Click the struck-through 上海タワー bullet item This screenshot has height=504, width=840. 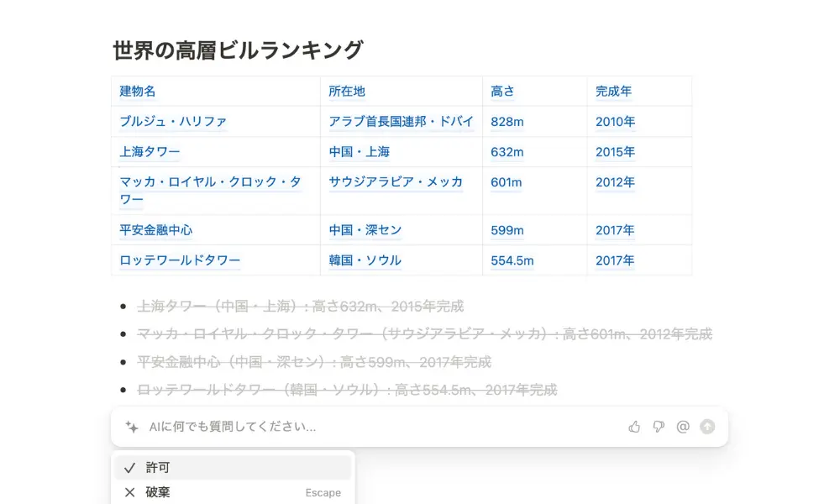301,307
